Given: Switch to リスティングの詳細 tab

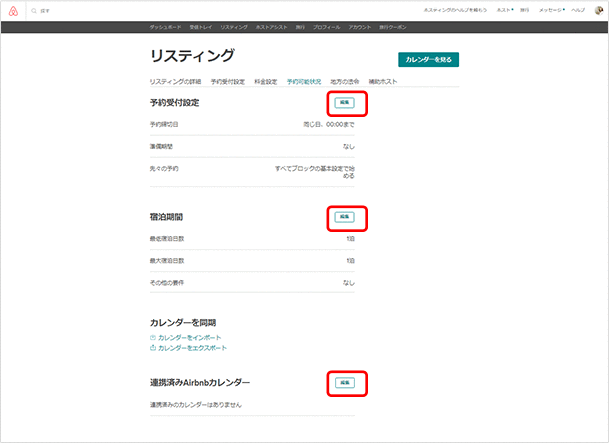Looking at the screenshot, I should pyautogui.click(x=176, y=82).
